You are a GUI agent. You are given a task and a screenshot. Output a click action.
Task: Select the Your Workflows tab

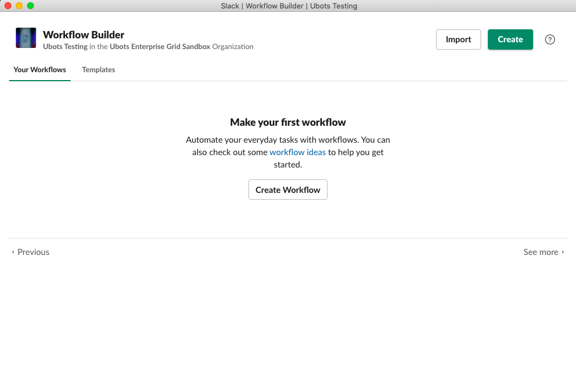tap(40, 69)
